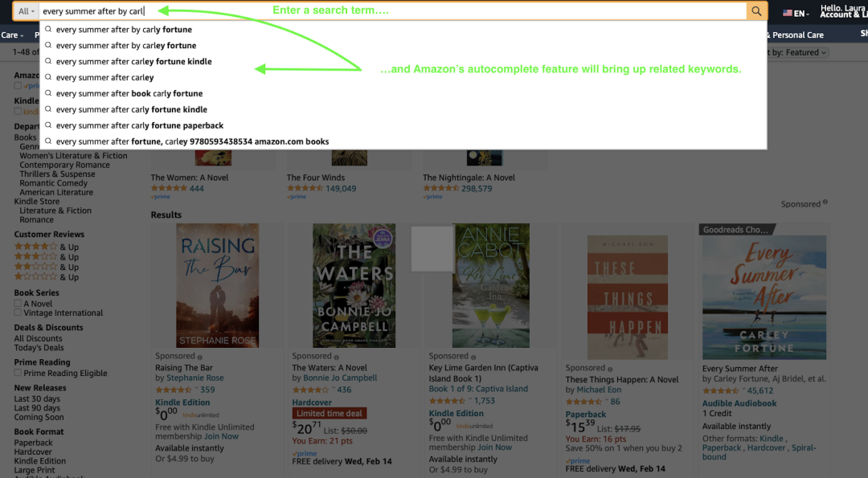Click the 4 stars & Up rating filter

[x=36, y=247]
